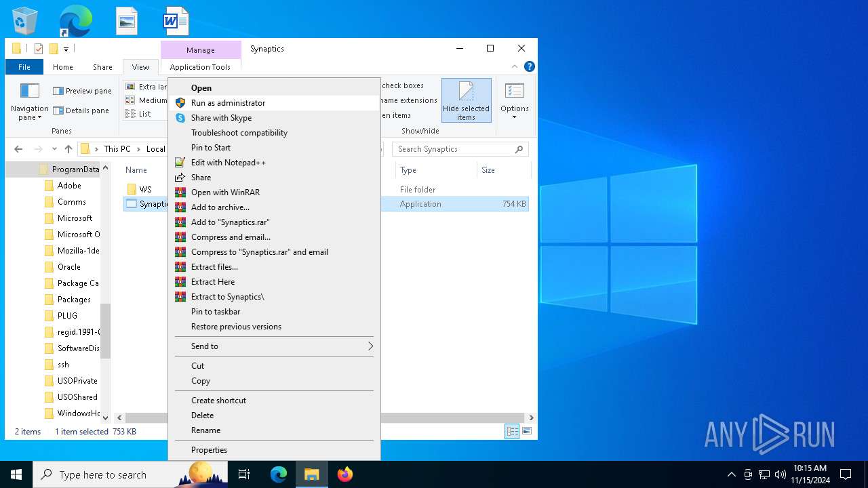Screen dimensions: 868x488
Task: Click Hide selected items button
Action: coord(466,100)
